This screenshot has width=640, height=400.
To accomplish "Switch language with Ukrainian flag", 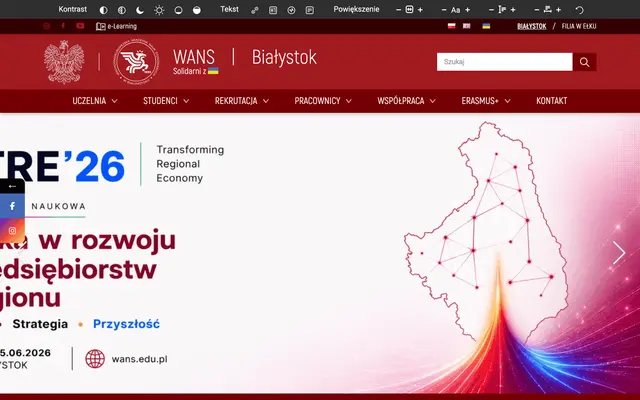I will 486,26.
